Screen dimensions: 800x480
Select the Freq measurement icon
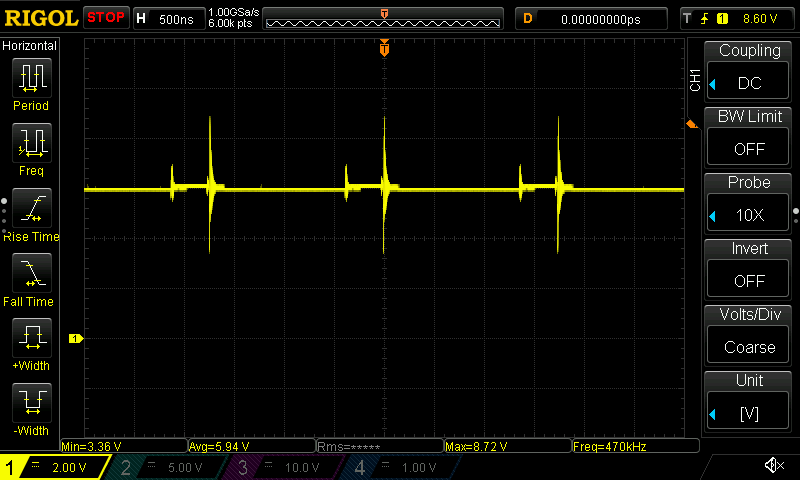[32, 143]
